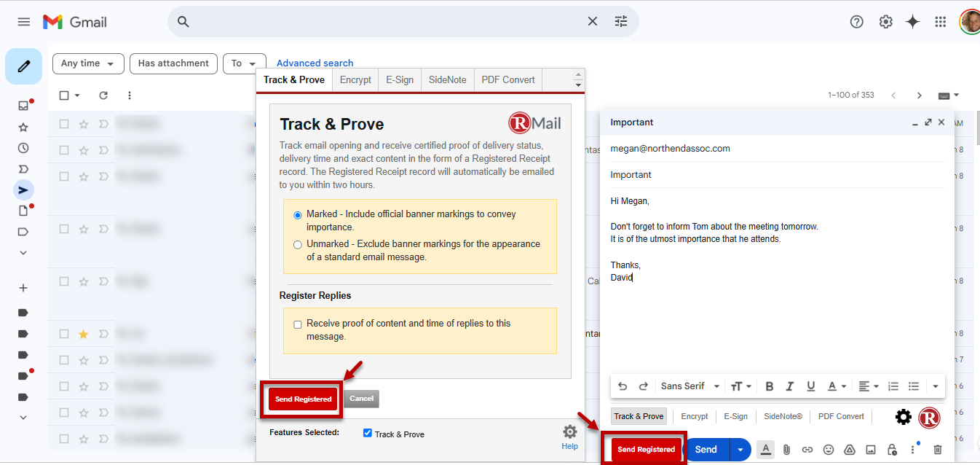Open the Support question mark icon
Screen dimensions: 980x465
click(857, 22)
